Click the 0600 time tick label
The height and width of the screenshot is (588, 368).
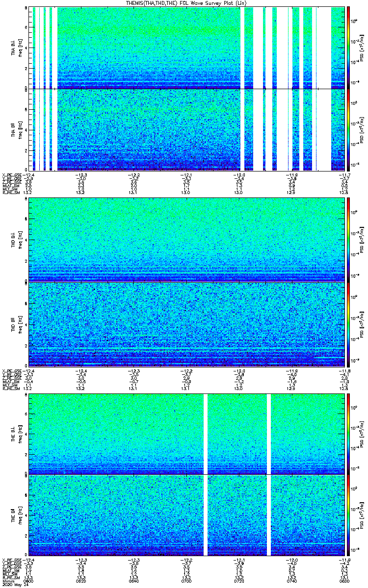(x=29, y=582)
